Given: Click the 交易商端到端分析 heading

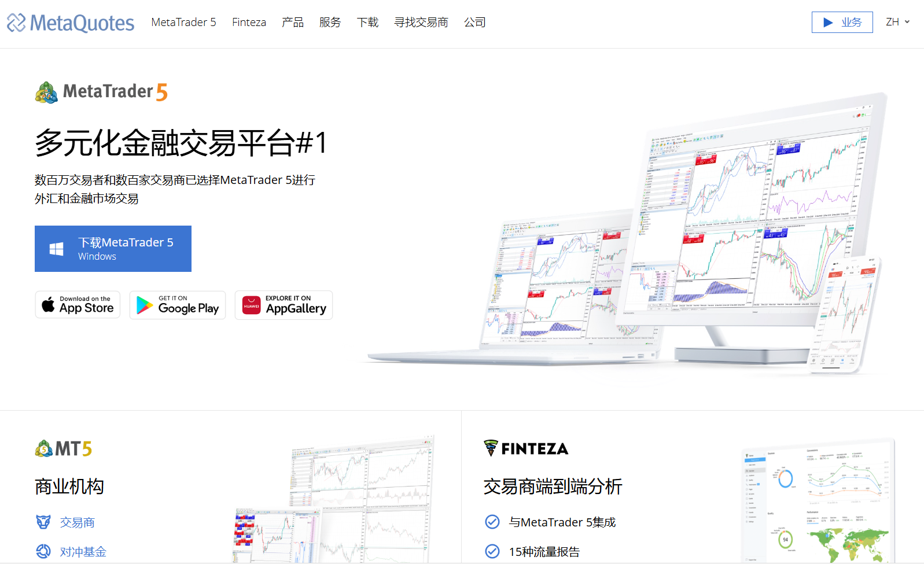Looking at the screenshot, I should (553, 486).
